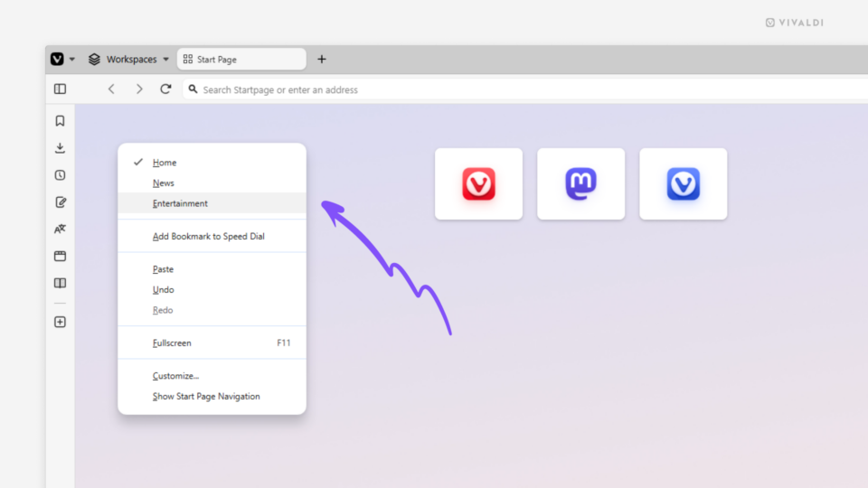
Task: Select the checked Home speed dial group
Action: tap(212, 163)
